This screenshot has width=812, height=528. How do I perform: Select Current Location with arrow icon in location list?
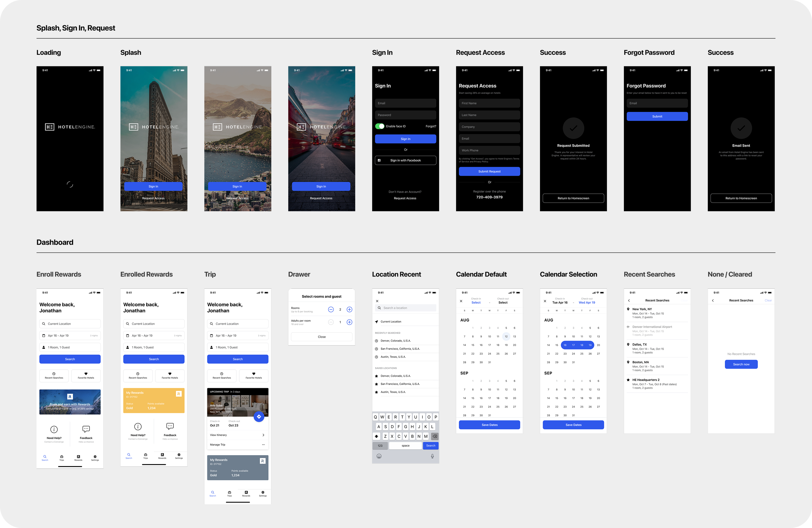tap(405, 322)
